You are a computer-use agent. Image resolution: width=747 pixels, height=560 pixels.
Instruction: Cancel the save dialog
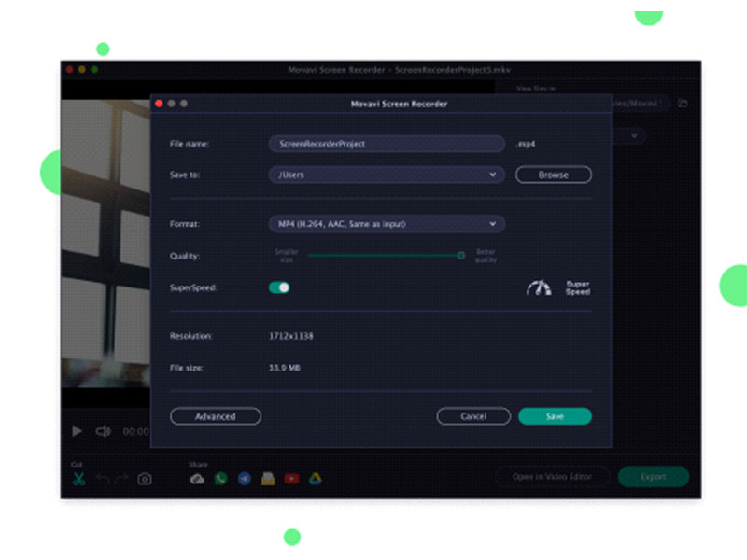pos(473,416)
